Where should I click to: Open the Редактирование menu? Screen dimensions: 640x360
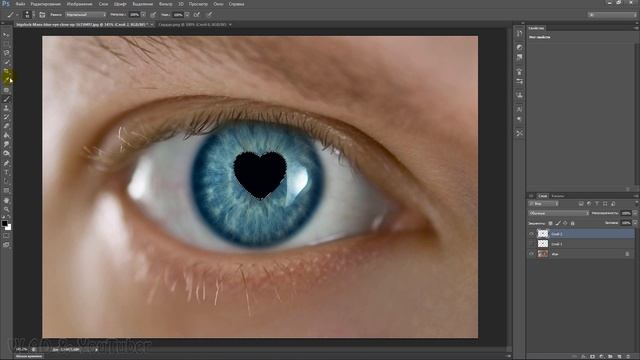46,4
